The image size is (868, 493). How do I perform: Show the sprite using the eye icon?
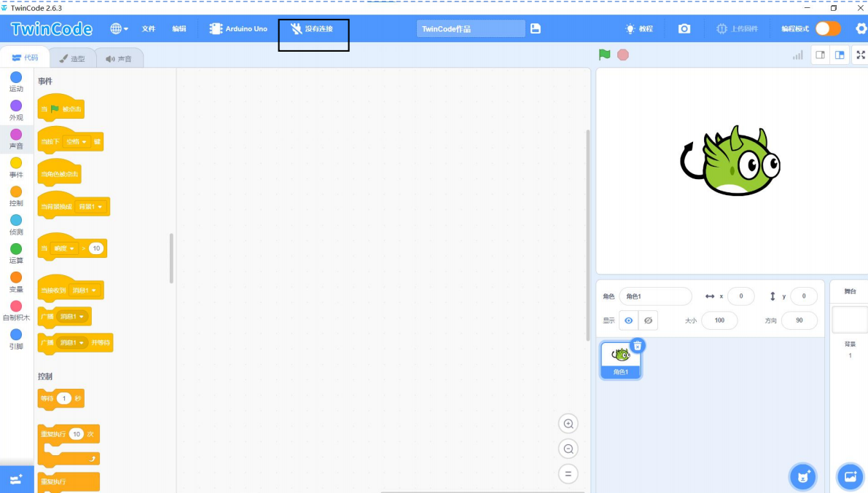pyautogui.click(x=628, y=320)
